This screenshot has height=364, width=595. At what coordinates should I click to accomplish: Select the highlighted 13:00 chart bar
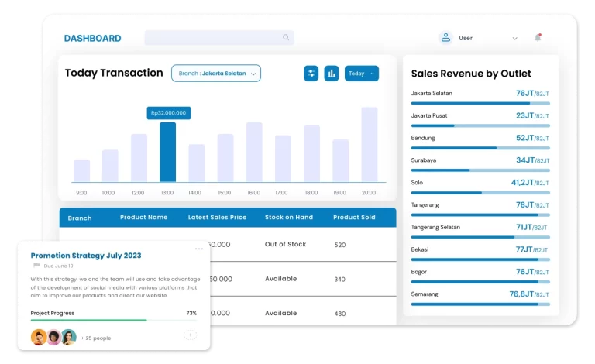click(x=167, y=152)
